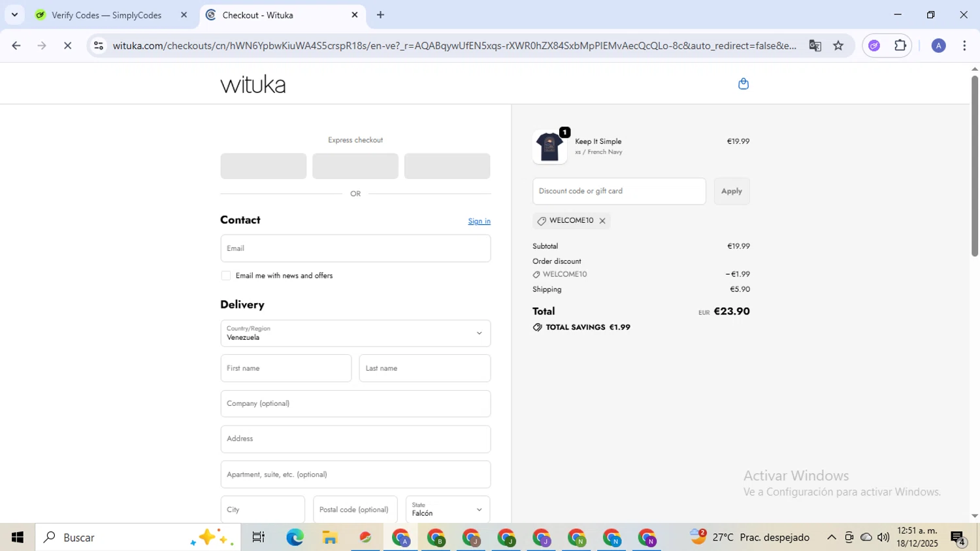The image size is (980, 551).
Task: Open Chrome three-dot menu
Action: (964, 46)
